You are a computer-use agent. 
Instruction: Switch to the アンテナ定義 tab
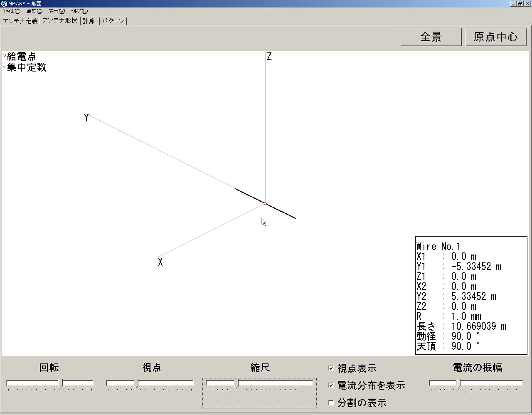tap(20, 21)
